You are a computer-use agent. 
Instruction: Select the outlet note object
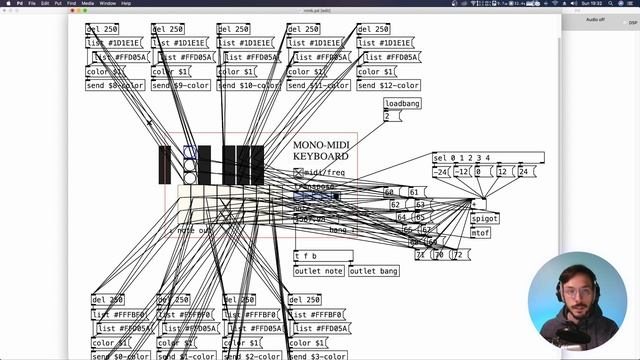tap(319, 271)
